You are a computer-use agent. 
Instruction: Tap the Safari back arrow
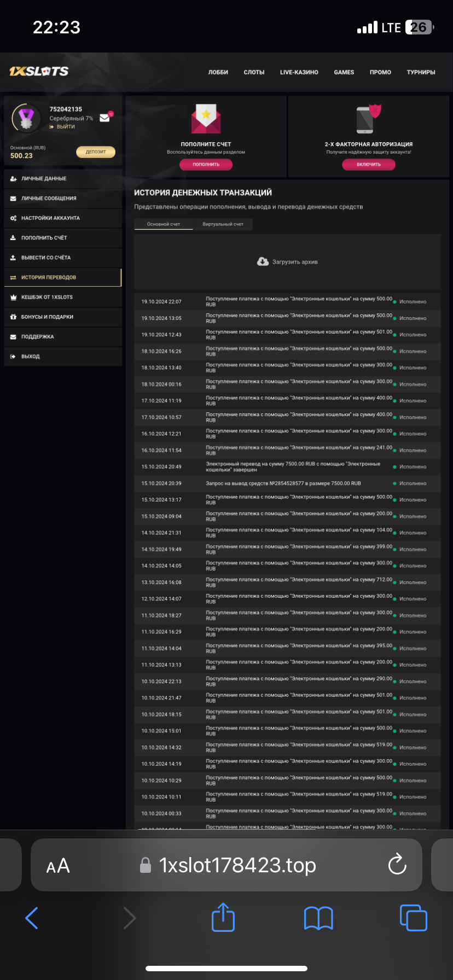pos(32,918)
